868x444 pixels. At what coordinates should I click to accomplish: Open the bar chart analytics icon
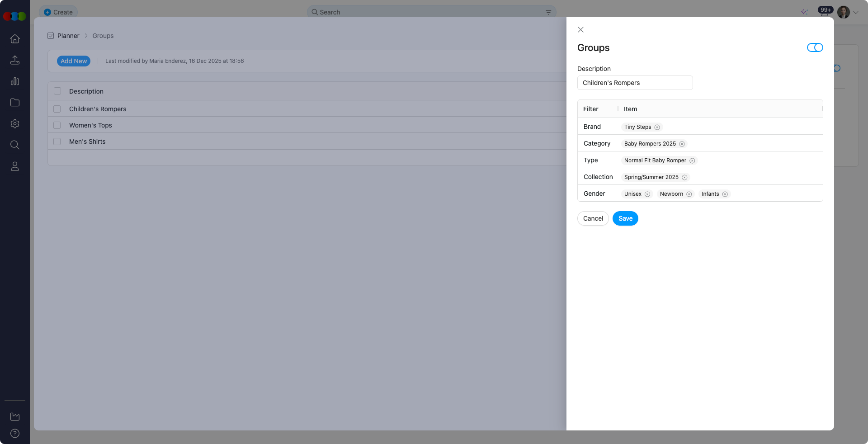[x=15, y=81]
